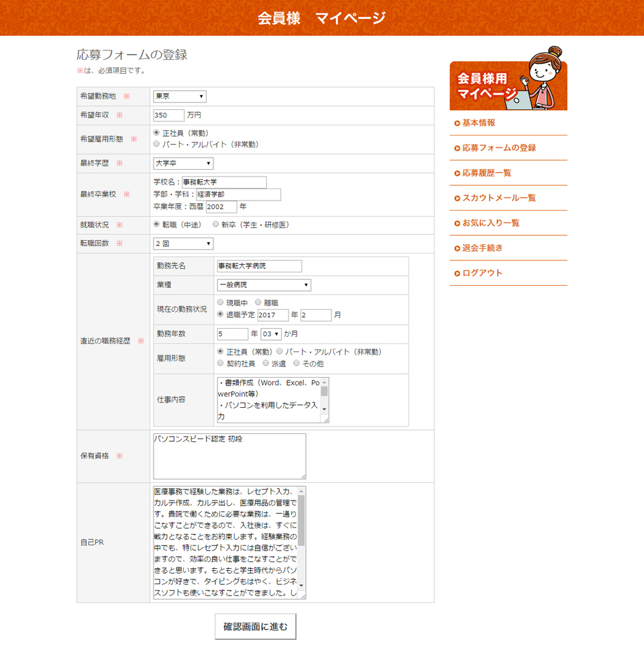Image resolution: width=644 pixels, height=650 pixels.
Task: Click the 直近の職務経歴 row label
Action: pyautogui.click(x=105, y=341)
